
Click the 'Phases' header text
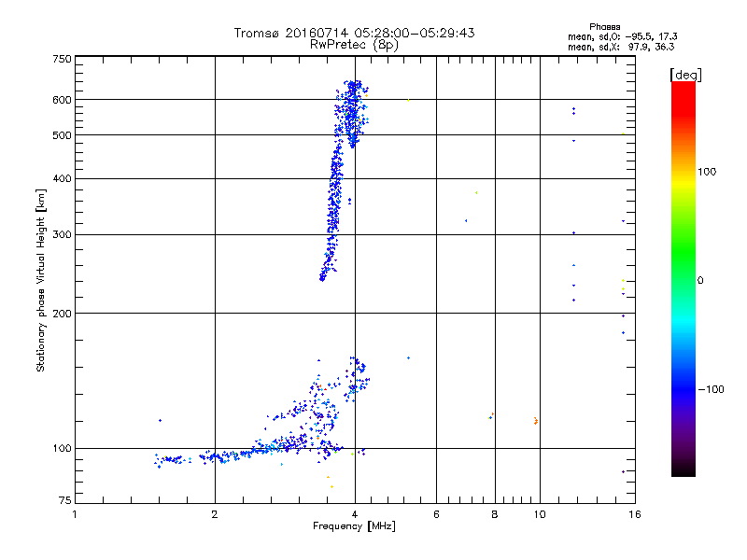(604, 27)
